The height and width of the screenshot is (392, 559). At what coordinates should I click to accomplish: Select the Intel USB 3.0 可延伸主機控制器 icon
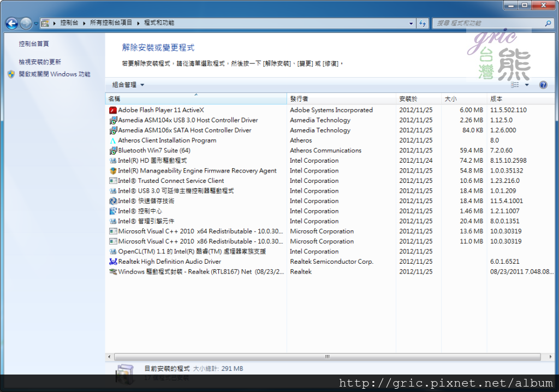[x=113, y=191]
